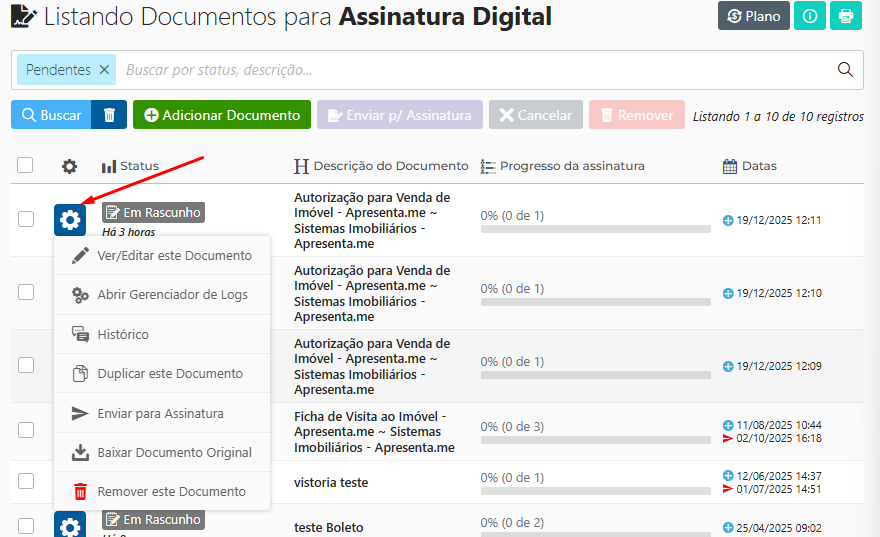Click the progress bar of Ficha de Visita
Viewport: 880px width, 537px height.
[x=595, y=440]
